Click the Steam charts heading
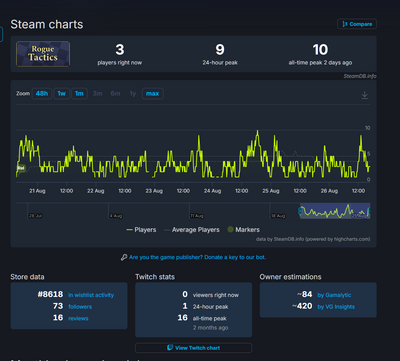Viewport: 400px width, 361px height. pyautogui.click(x=47, y=24)
